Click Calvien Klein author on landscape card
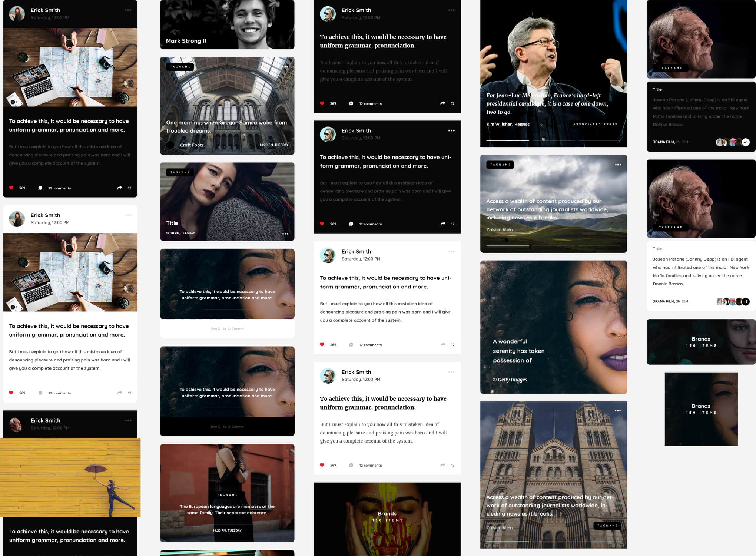The height and width of the screenshot is (556, 756). tap(499, 230)
